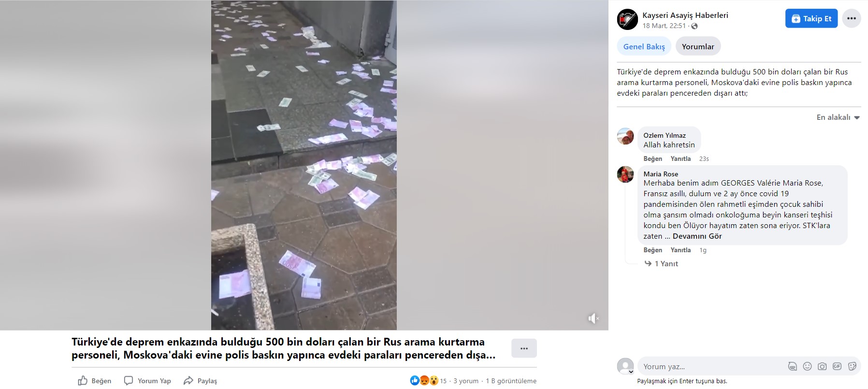Screen dimensions: 868x389
Task: Unmute the video sound icon
Action: click(593, 318)
